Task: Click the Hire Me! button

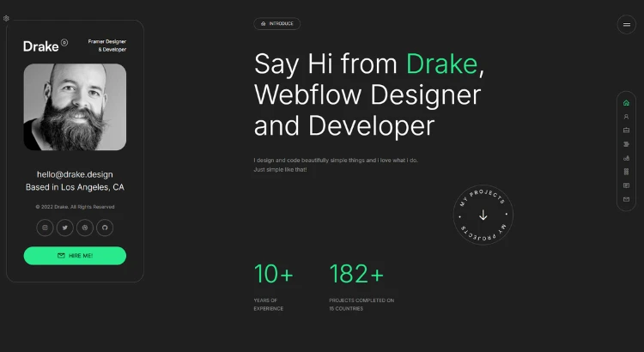Action: (x=75, y=256)
